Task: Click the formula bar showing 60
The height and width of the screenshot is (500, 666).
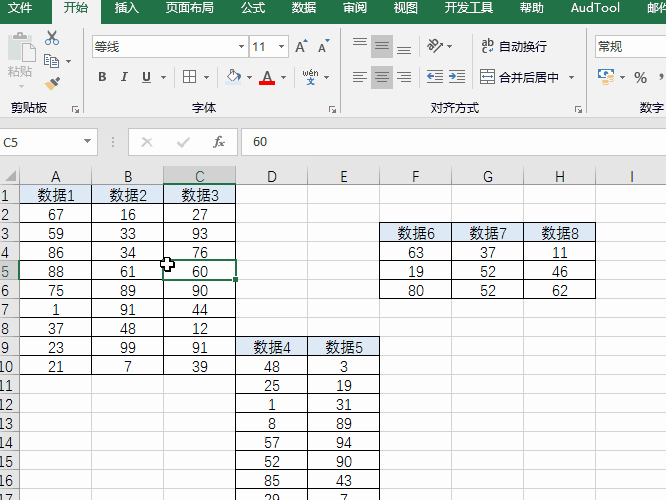Action: [454, 142]
